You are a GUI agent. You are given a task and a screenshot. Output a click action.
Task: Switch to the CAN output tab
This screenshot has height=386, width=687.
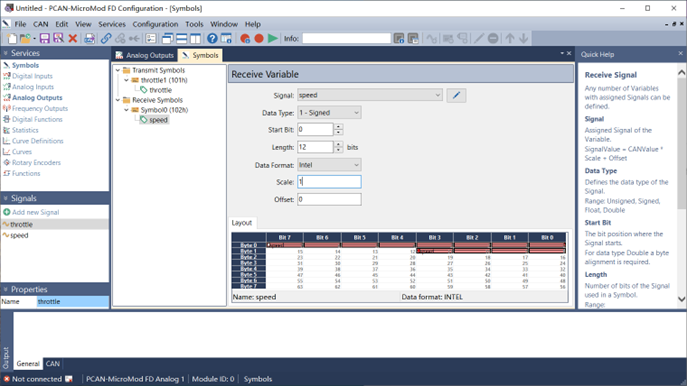point(53,364)
